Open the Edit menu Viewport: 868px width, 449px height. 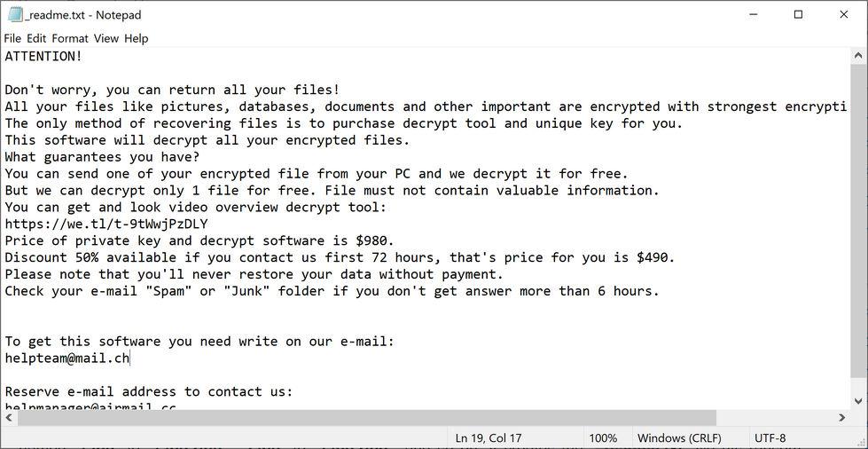click(x=36, y=38)
